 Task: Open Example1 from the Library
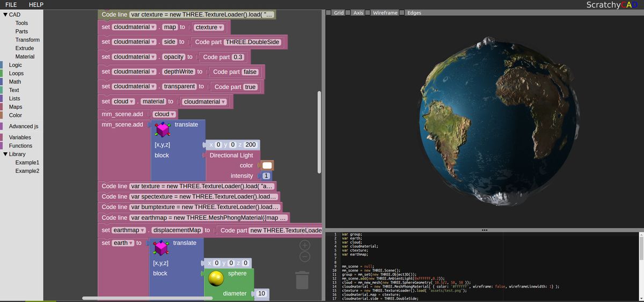point(27,163)
